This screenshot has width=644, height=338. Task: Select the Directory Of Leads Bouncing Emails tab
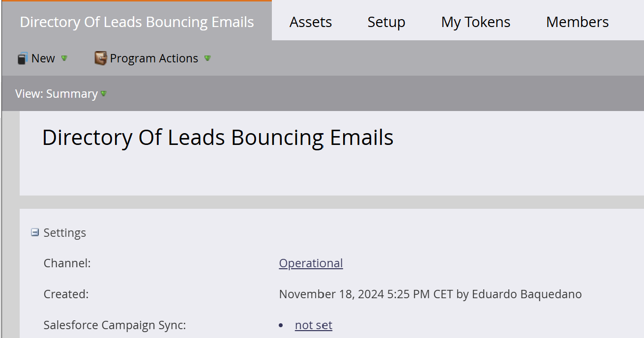tap(137, 22)
